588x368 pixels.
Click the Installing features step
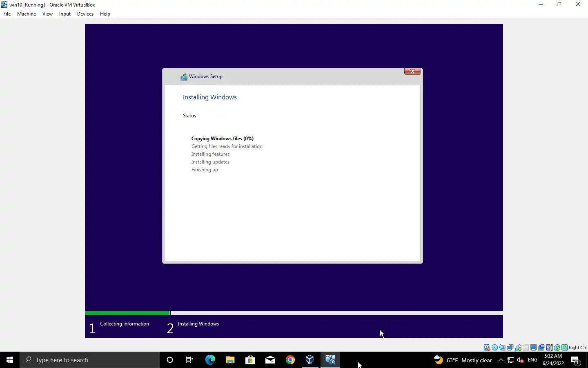pos(210,154)
